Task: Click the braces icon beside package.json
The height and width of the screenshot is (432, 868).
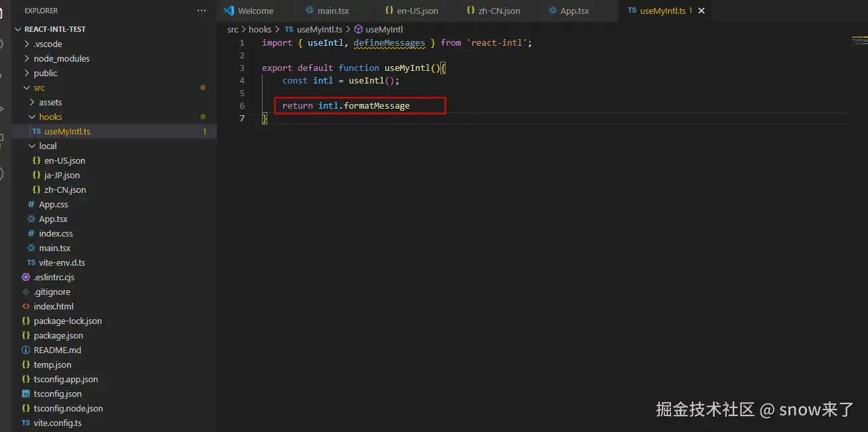Action: 26,335
